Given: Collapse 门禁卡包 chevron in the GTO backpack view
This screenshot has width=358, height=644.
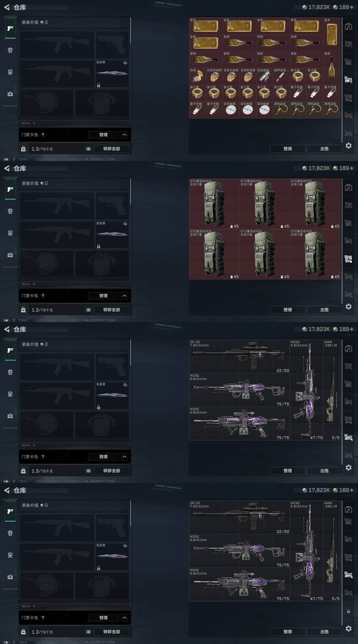Looking at the screenshot, I should (125, 296).
